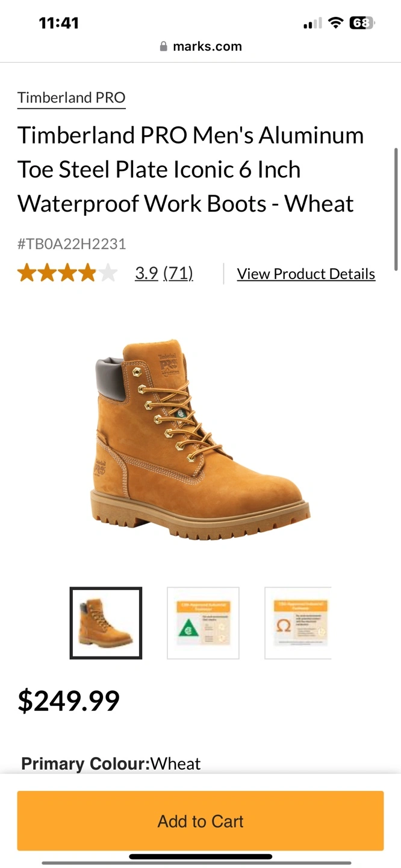
Task: Tap the cellular signal bars icon
Action: pyautogui.click(x=313, y=24)
